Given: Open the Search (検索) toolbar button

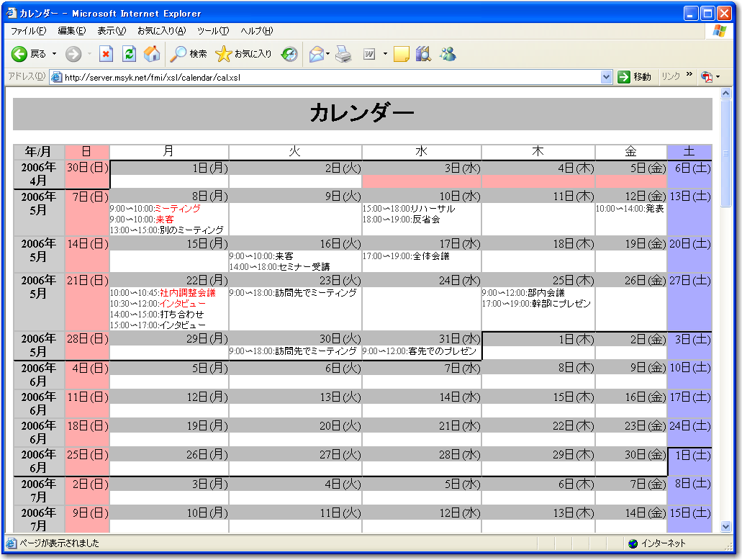Looking at the screenshot, I should [x=189, y=54].
